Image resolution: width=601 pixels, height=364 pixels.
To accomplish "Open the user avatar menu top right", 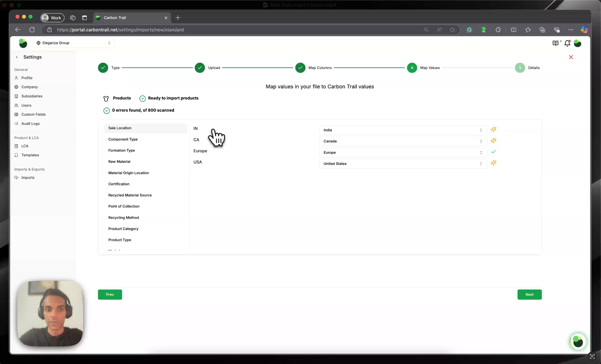I will pyautogui.click(x=578, y=43).
